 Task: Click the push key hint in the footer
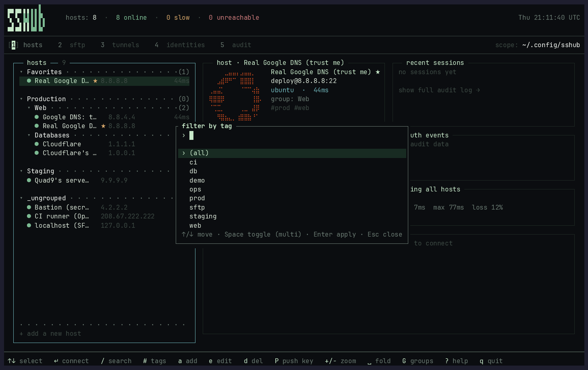pyautogui.click(x=294, y=361)
